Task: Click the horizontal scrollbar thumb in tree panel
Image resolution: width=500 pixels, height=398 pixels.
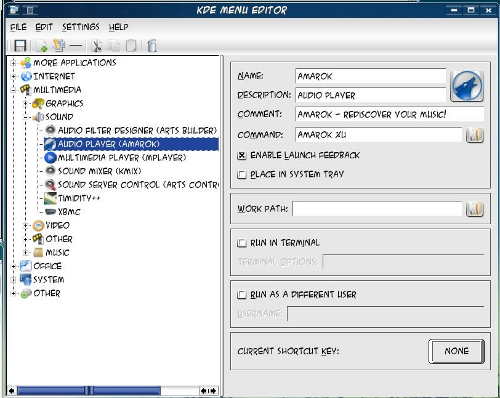Action: [x=89, y=390]
